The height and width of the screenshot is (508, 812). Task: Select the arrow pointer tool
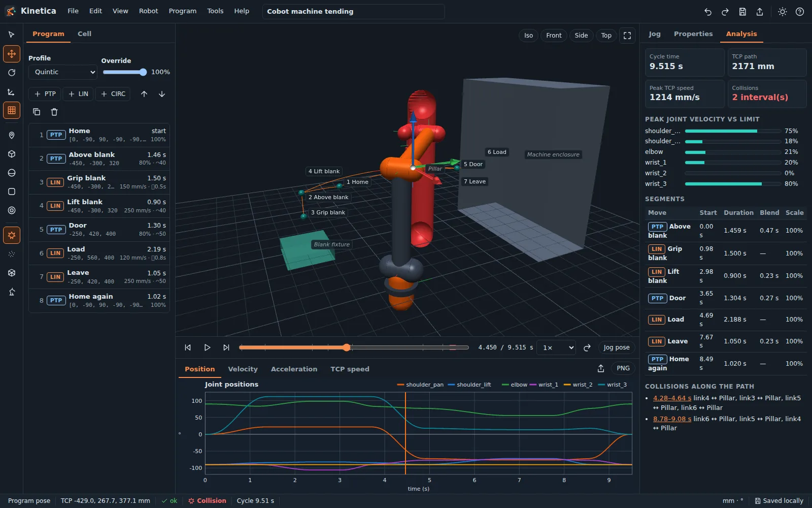point(12,35)
